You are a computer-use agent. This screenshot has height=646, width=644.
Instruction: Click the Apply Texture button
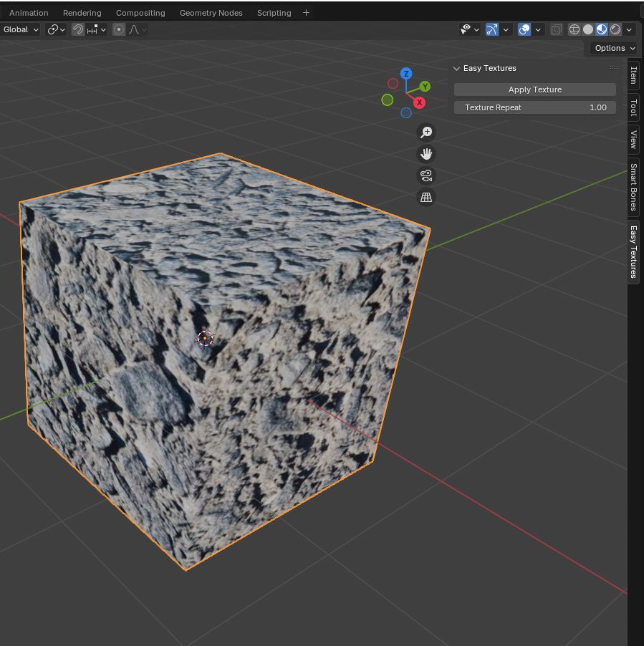click(x=534, y=89)
